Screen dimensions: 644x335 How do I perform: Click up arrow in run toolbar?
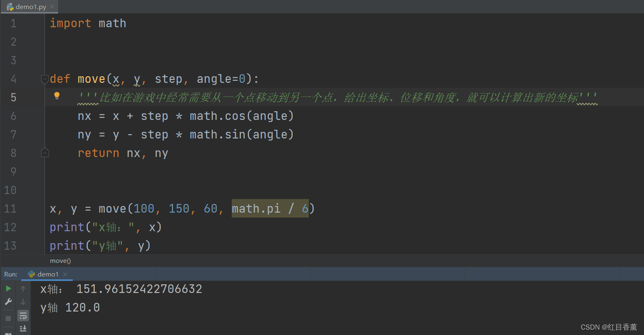(23, 288)
